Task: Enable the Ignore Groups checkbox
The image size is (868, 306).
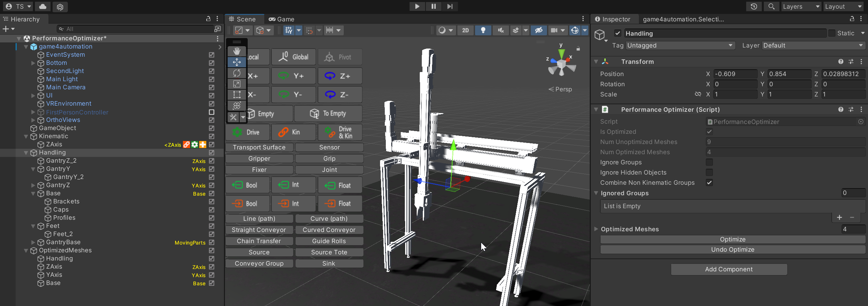Action: [x=709, y=162]
